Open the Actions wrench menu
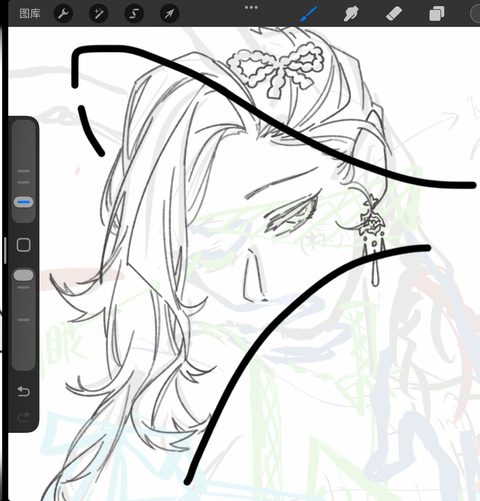 (x=63, y=14)
